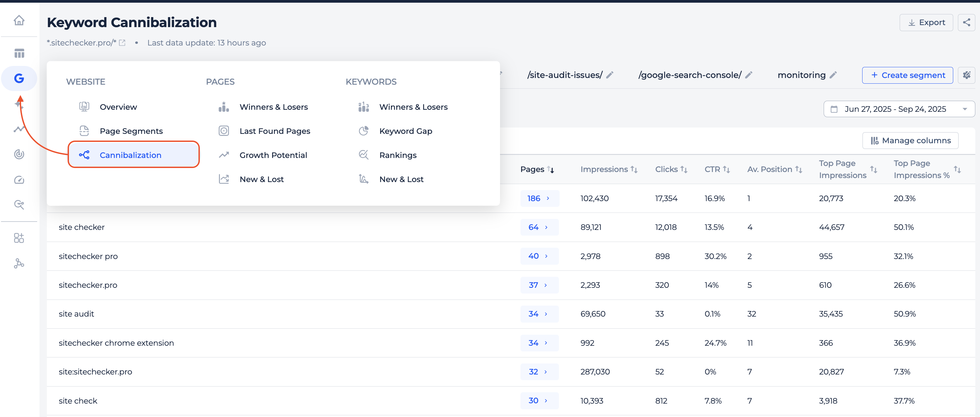Expand the 186 pages for the first keyword

[x=539, y=198]
